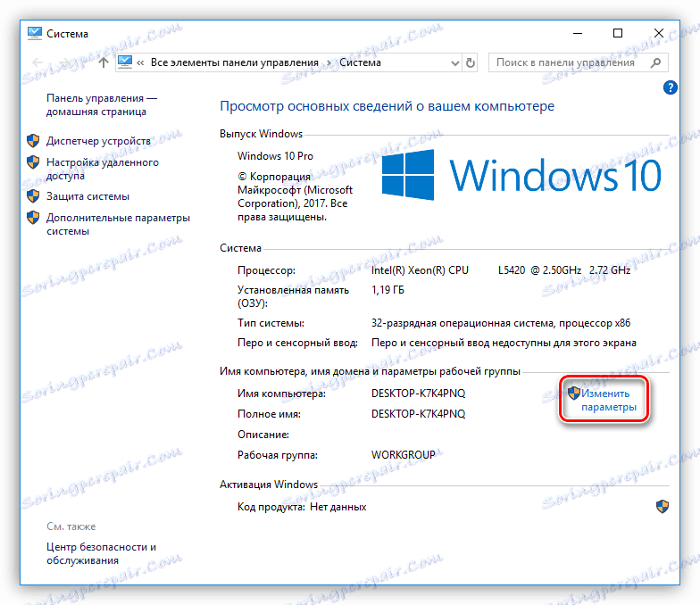
Task: Open Центр безопасности и обслуживания link
Action: click(102, 553)
